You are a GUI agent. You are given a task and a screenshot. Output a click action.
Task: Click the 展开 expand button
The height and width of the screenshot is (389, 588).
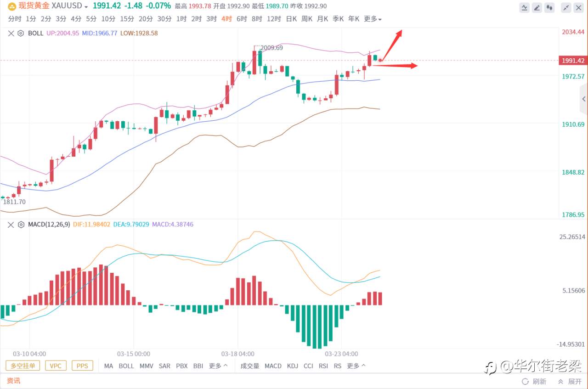[x=570, y=382]
